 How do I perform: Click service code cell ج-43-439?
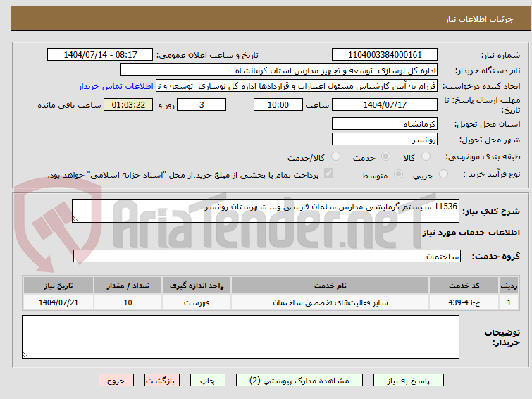pos(464,302)
